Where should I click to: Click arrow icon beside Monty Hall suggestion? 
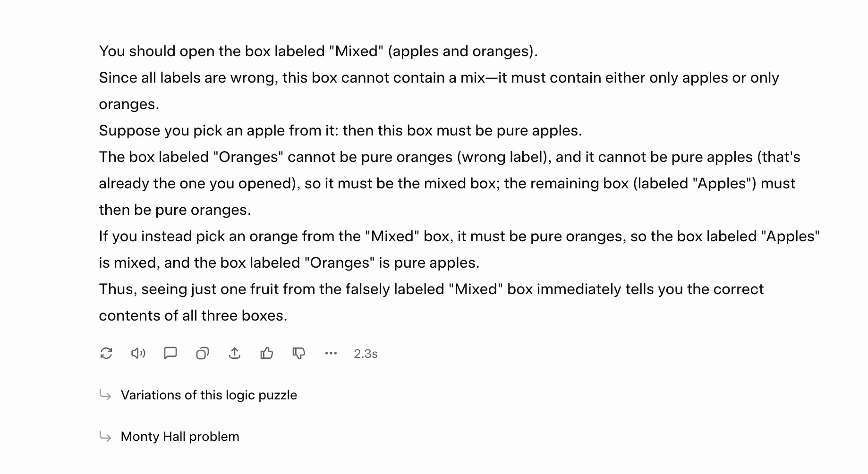tap(105, 436)
